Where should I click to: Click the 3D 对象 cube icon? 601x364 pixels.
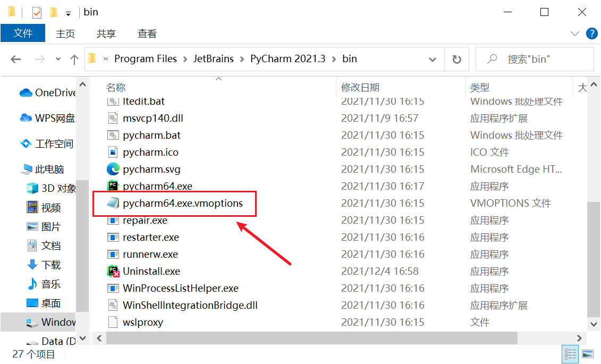tap(32, 188)
